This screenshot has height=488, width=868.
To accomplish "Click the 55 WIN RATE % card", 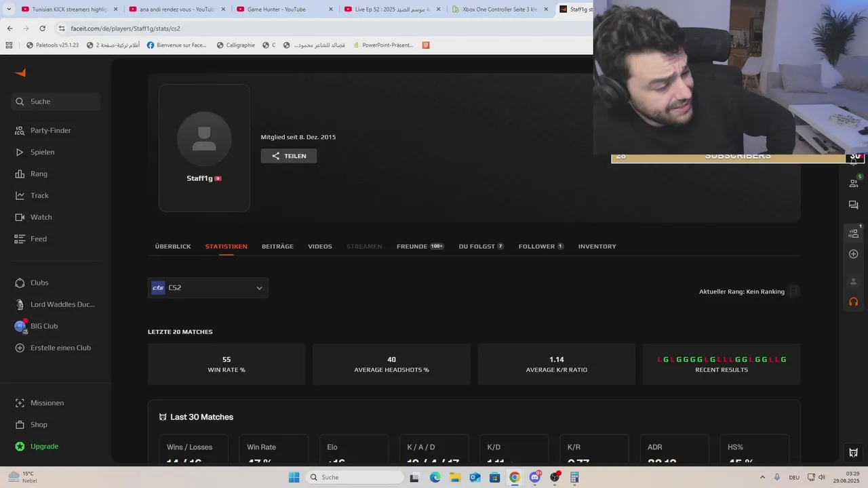I will point(226,364).
